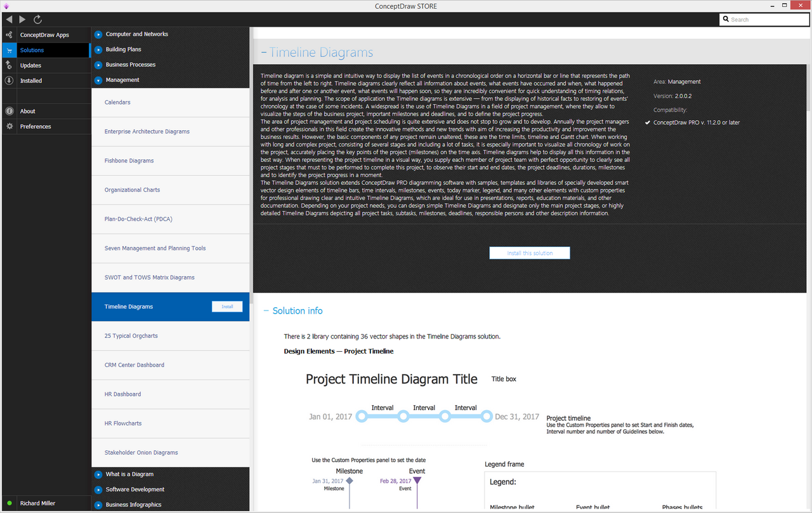Open HR Dashboard solution
This screenshot has height=513, width=812.
[171, 394]
